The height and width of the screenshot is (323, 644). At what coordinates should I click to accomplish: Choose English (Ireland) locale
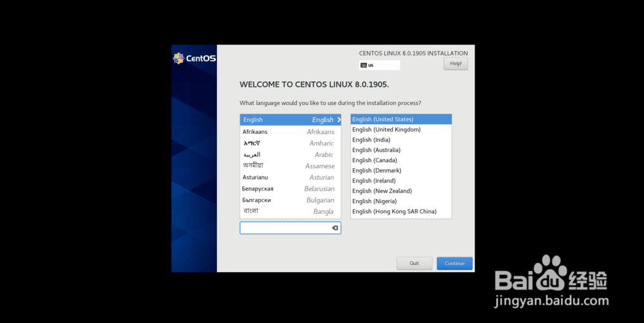[401, 181]
